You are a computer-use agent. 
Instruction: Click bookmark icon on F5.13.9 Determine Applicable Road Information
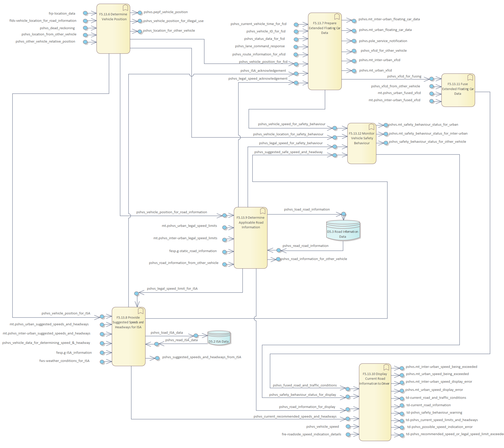(263, 211)
